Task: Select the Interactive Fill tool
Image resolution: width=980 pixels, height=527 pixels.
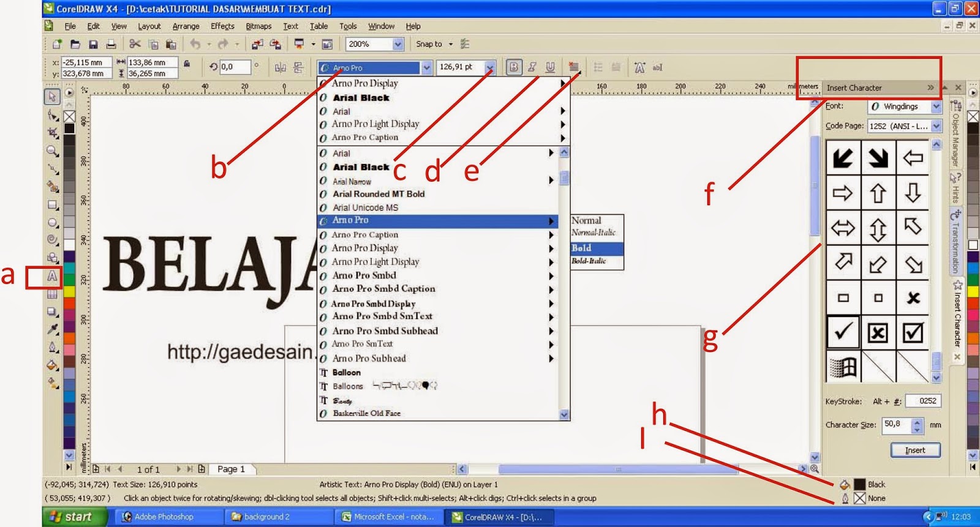Action: point(53,383)
